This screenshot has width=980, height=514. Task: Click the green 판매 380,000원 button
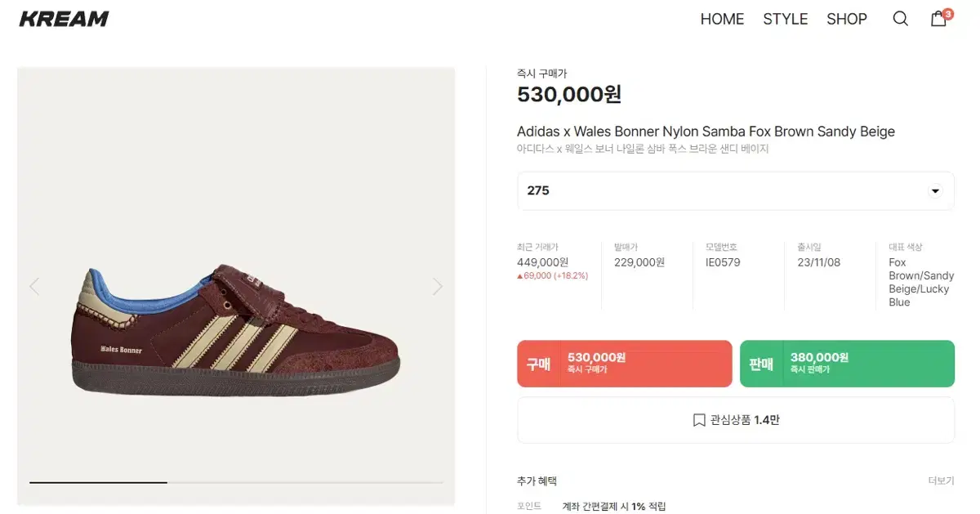pyautogui.click(x=847, y=364)
